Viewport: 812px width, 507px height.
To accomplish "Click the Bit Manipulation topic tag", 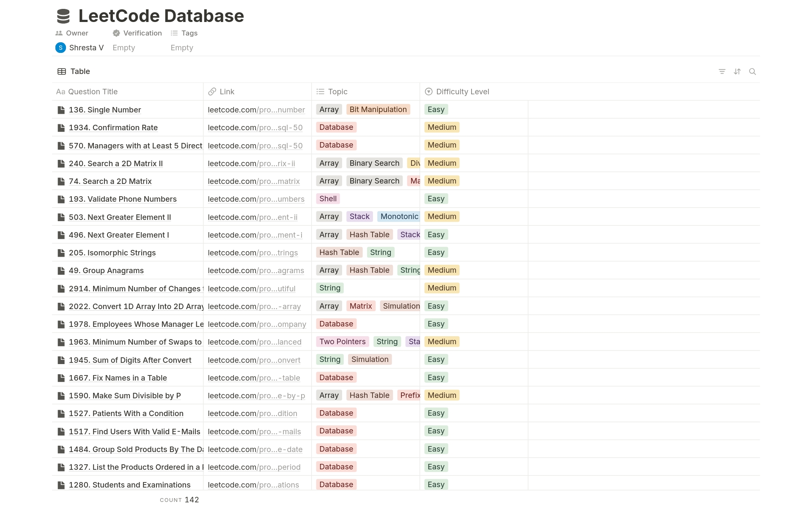I will click(x=378, y=110).
